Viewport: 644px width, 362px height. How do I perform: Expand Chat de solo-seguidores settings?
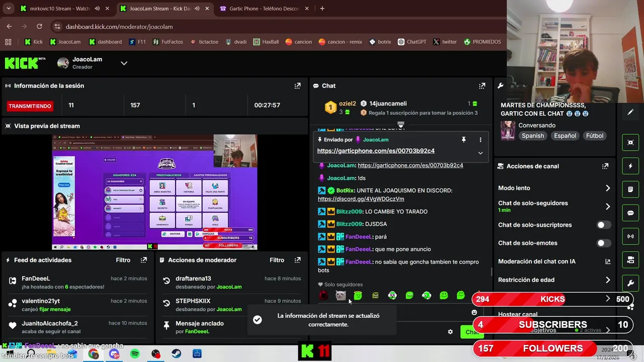(x=608, y=206)
